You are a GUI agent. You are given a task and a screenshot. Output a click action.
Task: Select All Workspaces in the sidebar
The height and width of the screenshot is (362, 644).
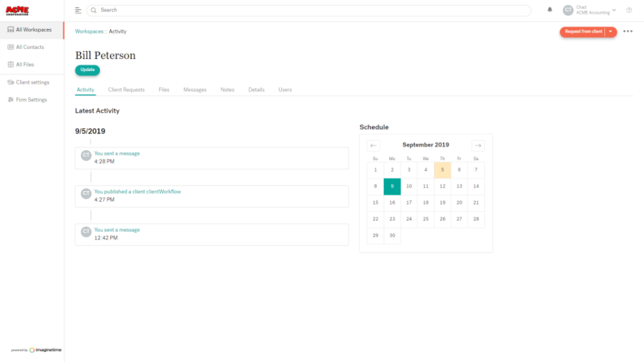tap(32, 30)
